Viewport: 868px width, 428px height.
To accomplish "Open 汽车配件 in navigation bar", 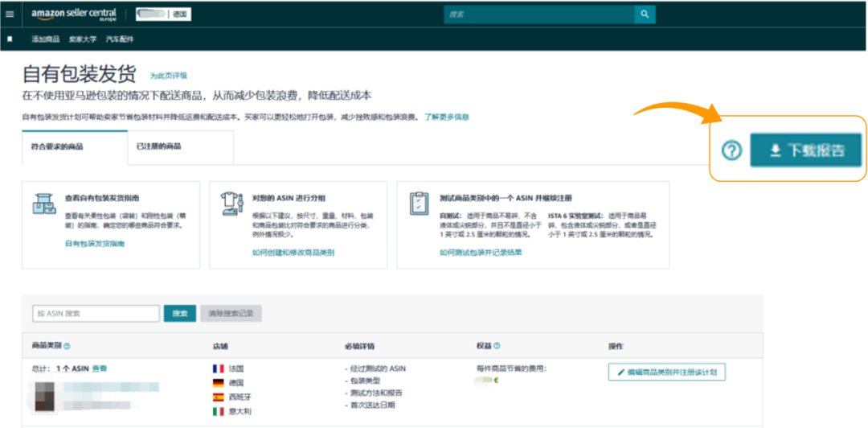I will (x=120, y=39).
